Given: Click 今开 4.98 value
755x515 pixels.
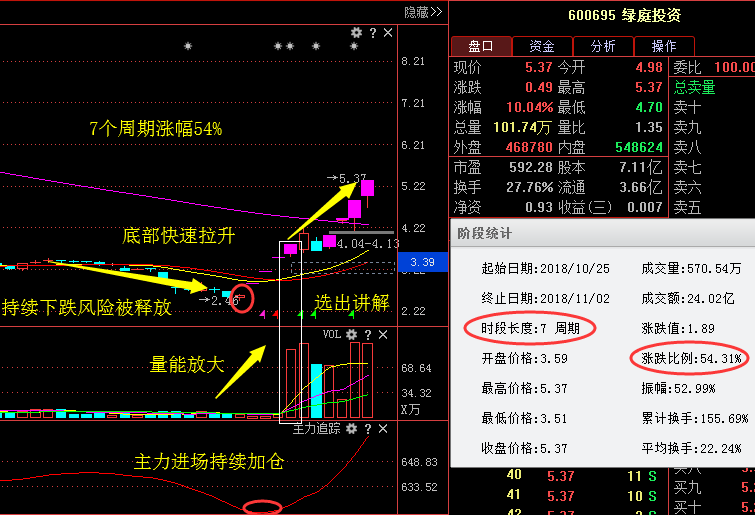Looking at the screenshot, I should pyautogui.click(x=649, y=67).
